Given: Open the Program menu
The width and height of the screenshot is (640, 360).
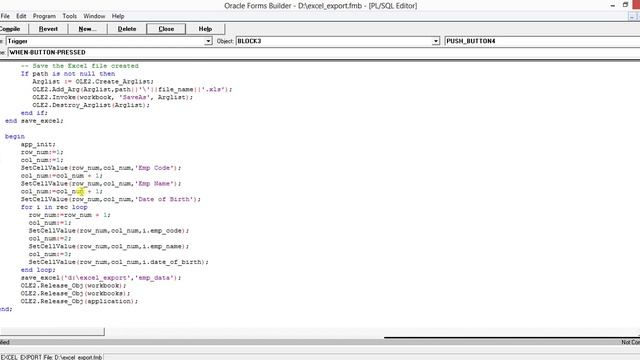Looking at the screenshot, I should (x=44, y=16).
